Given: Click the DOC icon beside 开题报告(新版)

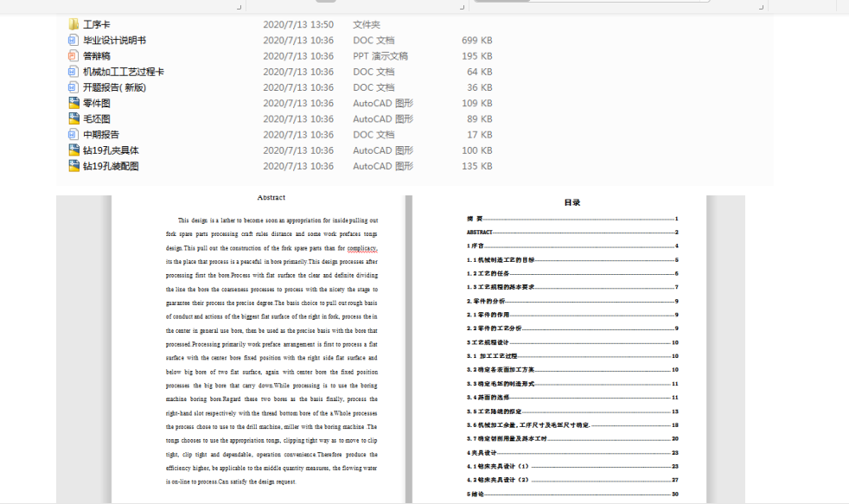Looking at the screenshot, I should [x=73, y=87].
